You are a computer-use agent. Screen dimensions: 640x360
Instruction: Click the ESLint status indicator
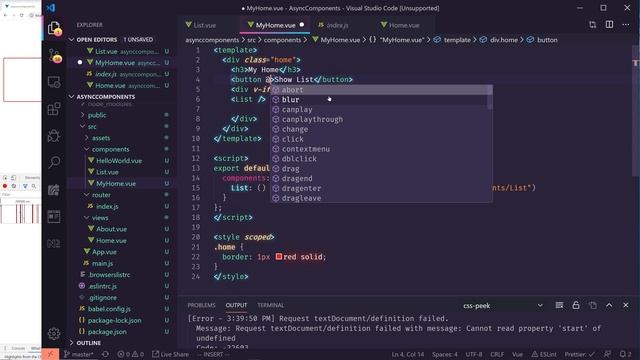pos(544,354)
